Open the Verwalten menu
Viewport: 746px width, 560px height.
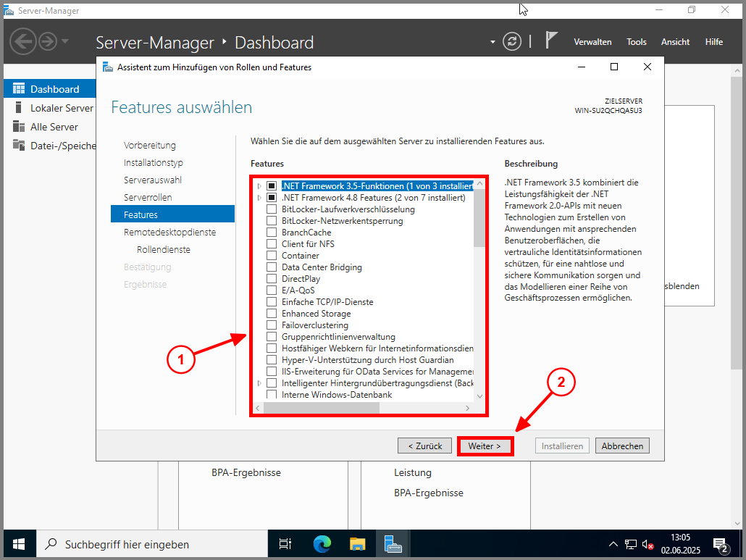[x=592, y=42]
